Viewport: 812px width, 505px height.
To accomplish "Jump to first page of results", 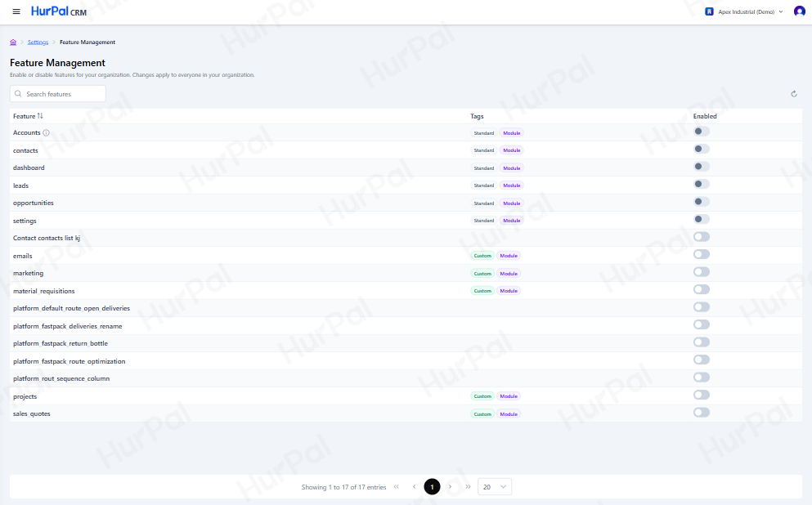I will 396,487.
